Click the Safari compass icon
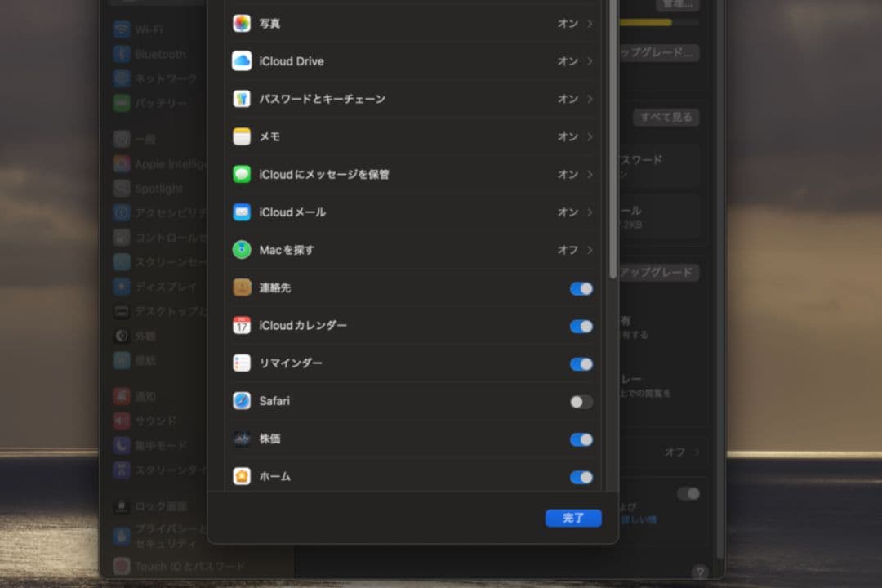 (x=242, y=401)
